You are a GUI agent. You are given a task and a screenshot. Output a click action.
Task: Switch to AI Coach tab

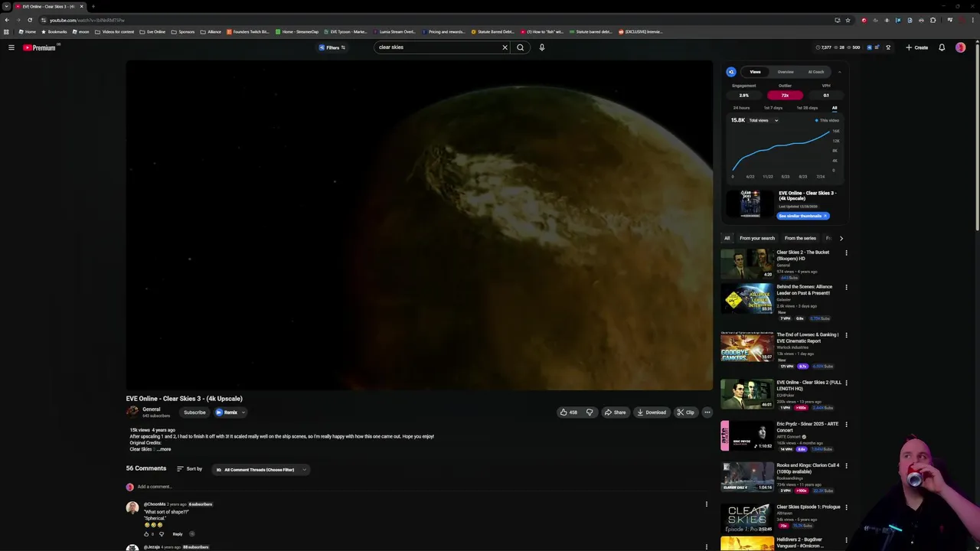(816, 72)
